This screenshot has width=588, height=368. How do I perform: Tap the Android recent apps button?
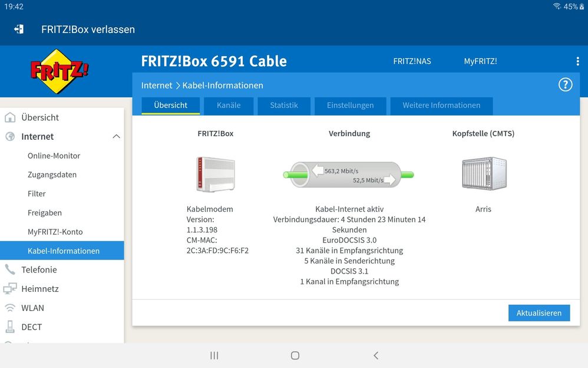[x=214, y=355]
